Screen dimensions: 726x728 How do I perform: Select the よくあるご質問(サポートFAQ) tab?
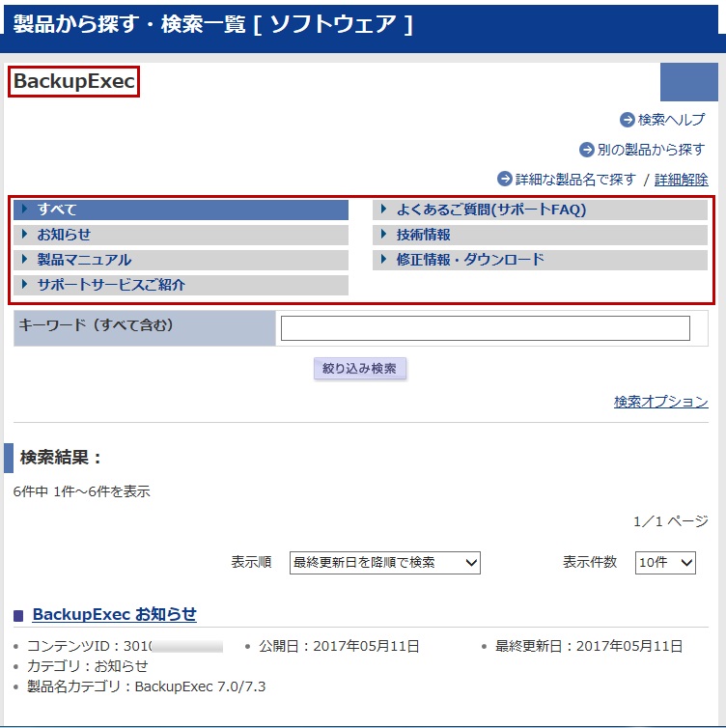[x=540, y=210]
